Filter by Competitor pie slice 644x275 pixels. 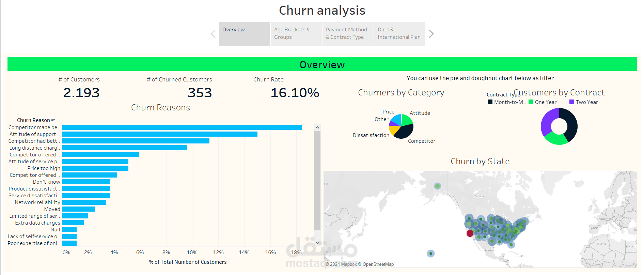click(x=406, y=132)
